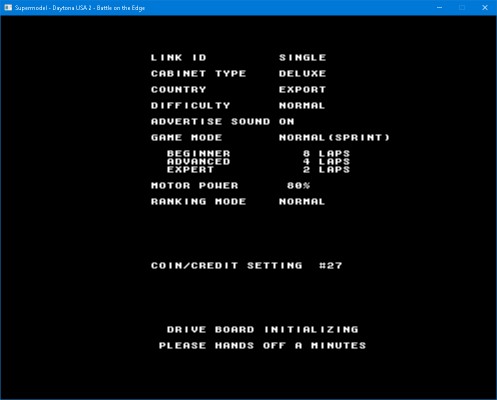
Task: Click the ADVERTISE SOUND label
Action: point(210,122)
